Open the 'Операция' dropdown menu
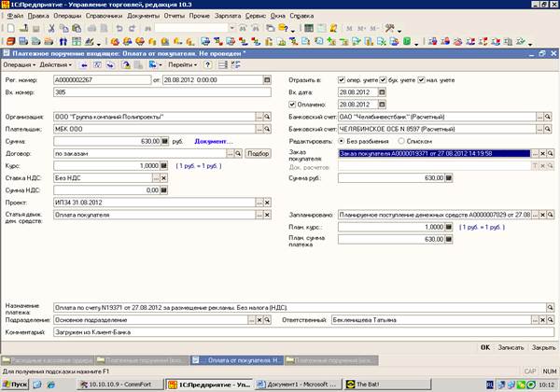 19,65
